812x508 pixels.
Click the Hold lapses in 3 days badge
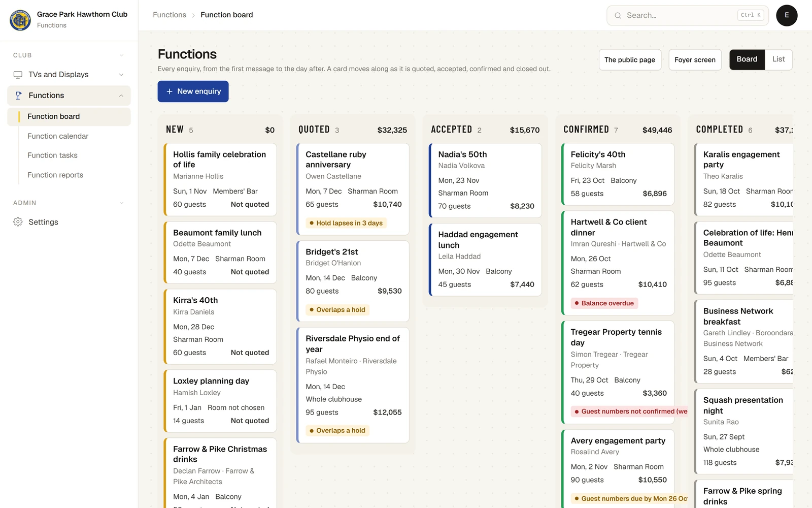coord(346,223)
